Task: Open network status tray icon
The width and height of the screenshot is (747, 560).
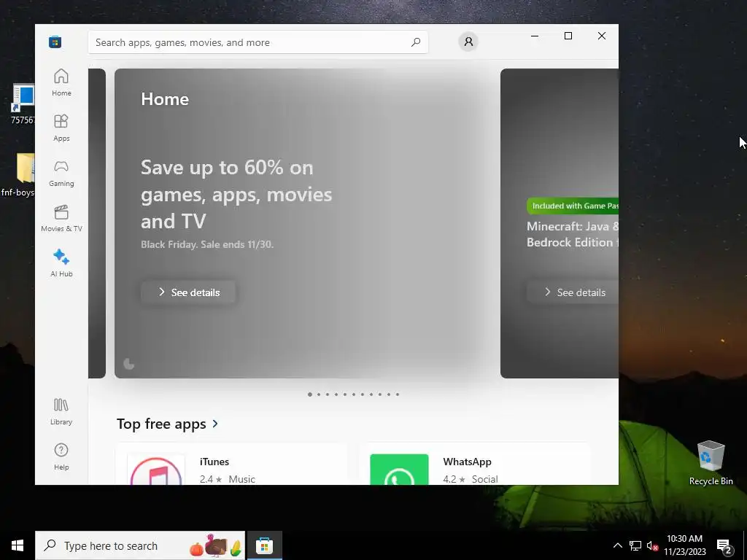Action: coord(635,545)
